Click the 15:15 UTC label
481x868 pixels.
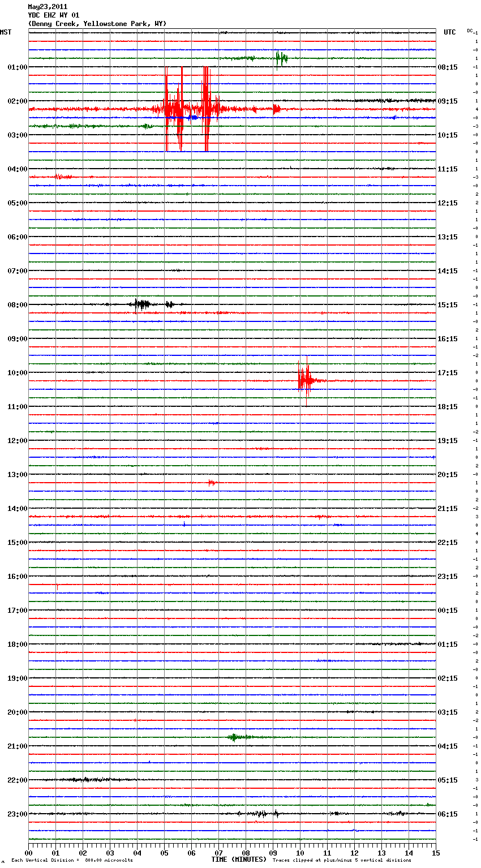coord(448,305)
